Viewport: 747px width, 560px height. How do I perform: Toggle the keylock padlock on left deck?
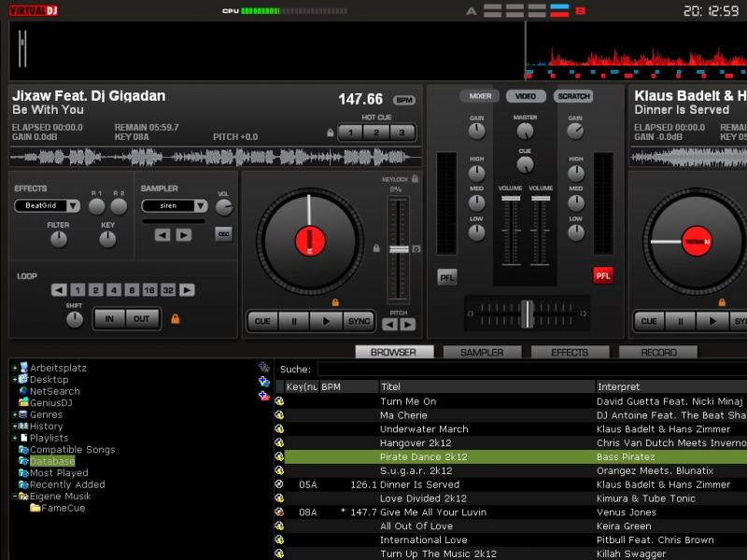click(x=415, y=177)
